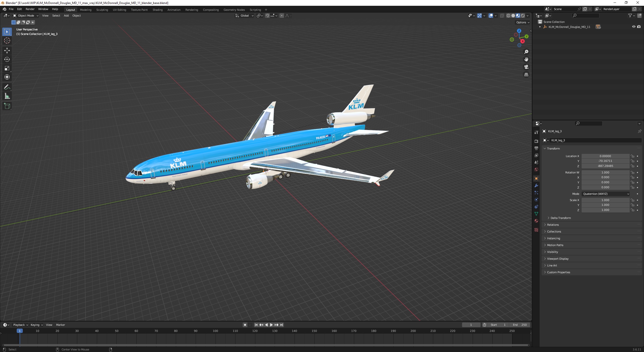Open the Render properties tab
644x352 pixels.
536,141
